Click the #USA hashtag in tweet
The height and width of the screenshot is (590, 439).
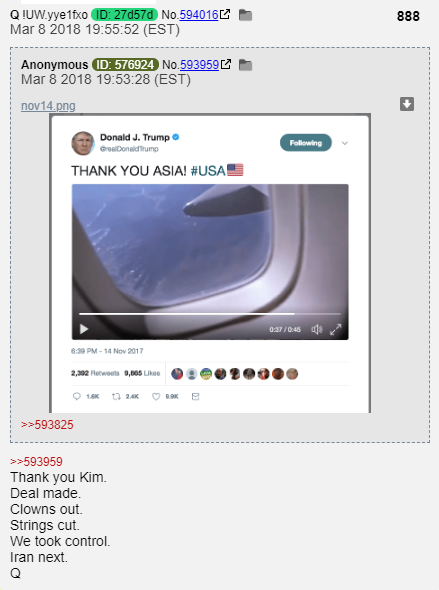(x=208, y=171)
